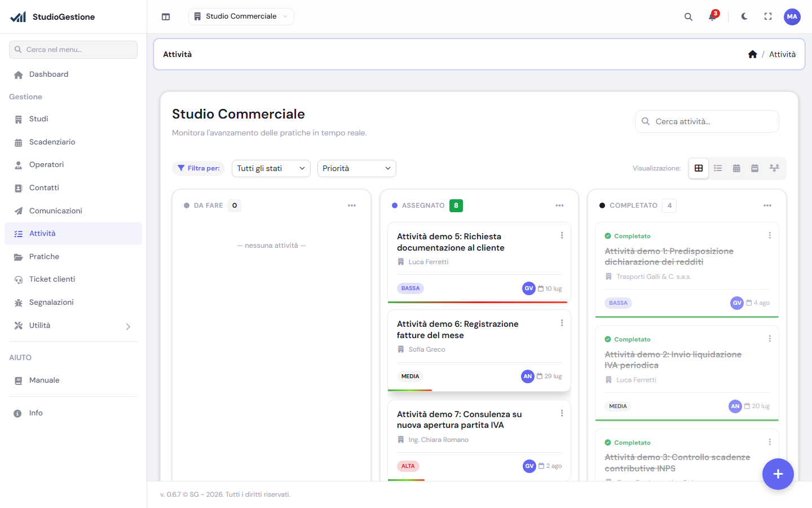
Task: Click GV avatar on Attività demo 7
Action: (529, 466)
